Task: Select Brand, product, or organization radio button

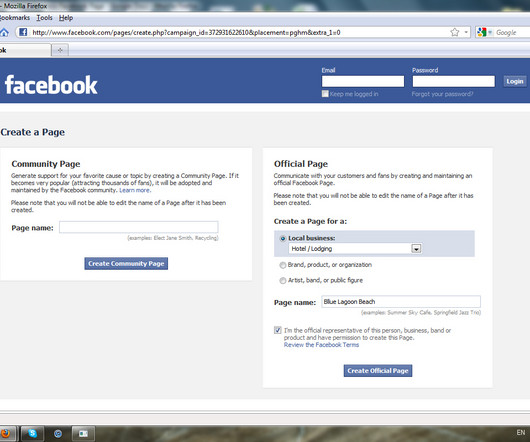Action: [x=283, y=265]
